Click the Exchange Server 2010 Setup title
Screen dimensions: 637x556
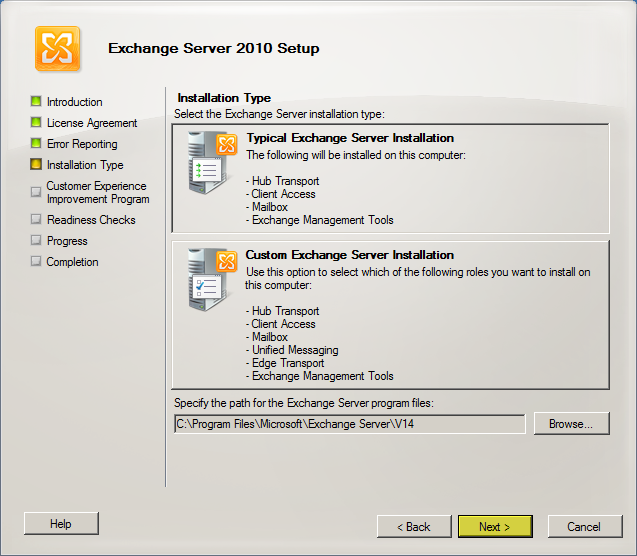click(214, 48)
